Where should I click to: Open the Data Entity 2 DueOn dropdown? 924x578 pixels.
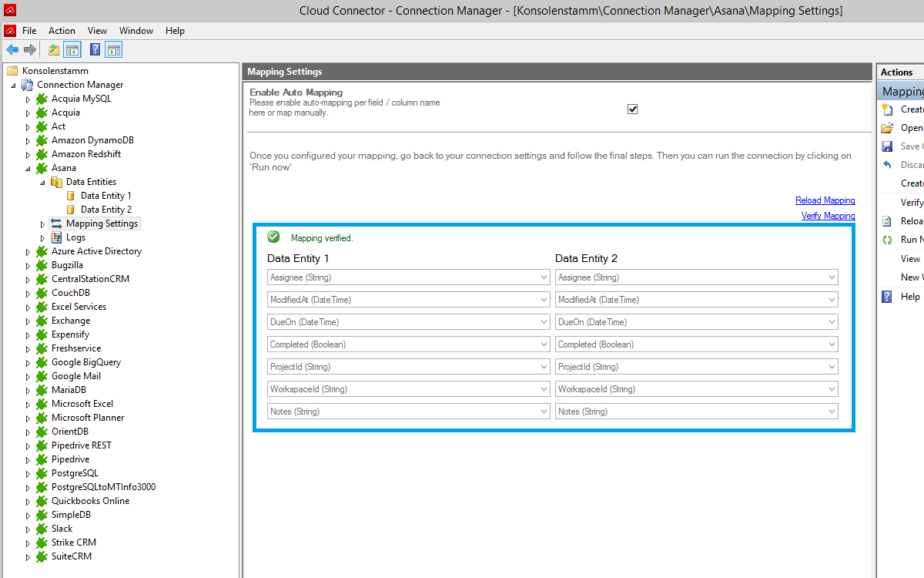(832, 322)
